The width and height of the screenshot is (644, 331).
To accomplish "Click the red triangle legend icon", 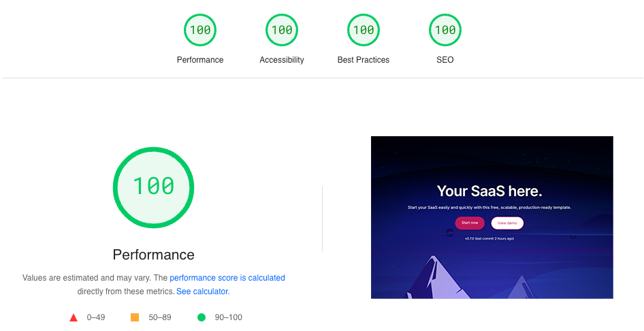I will [74, 317].
